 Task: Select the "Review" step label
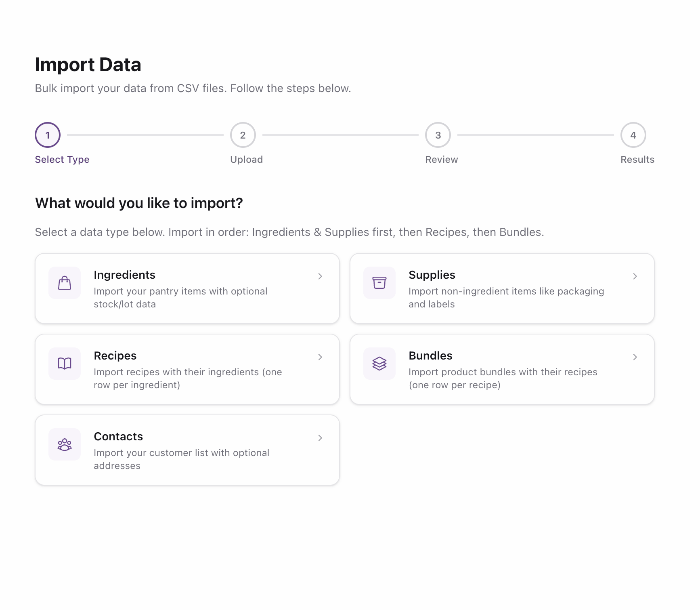click(441, 159)
